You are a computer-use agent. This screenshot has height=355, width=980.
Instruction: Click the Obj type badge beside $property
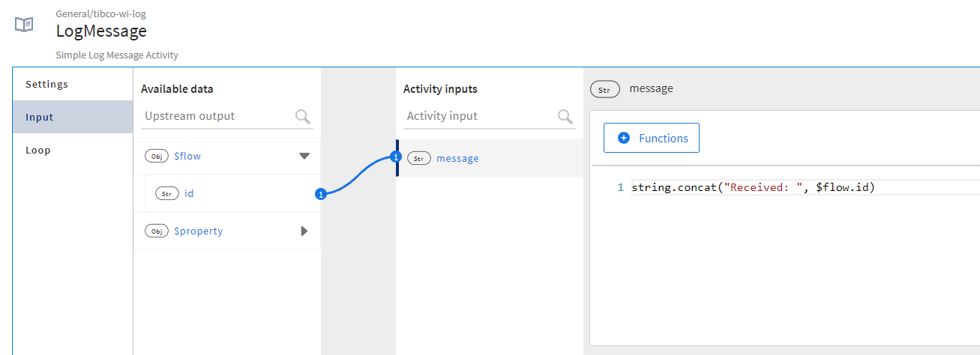click(x=157, y=231)
